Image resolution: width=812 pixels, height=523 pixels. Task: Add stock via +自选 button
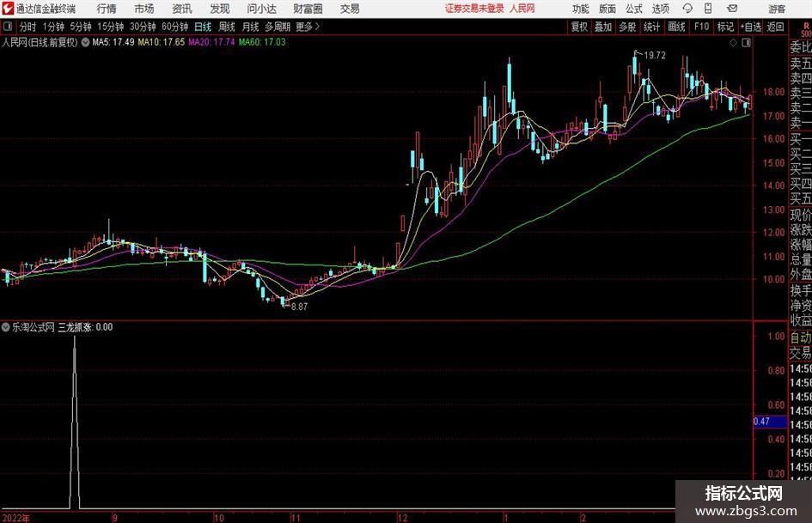point(751,27)
